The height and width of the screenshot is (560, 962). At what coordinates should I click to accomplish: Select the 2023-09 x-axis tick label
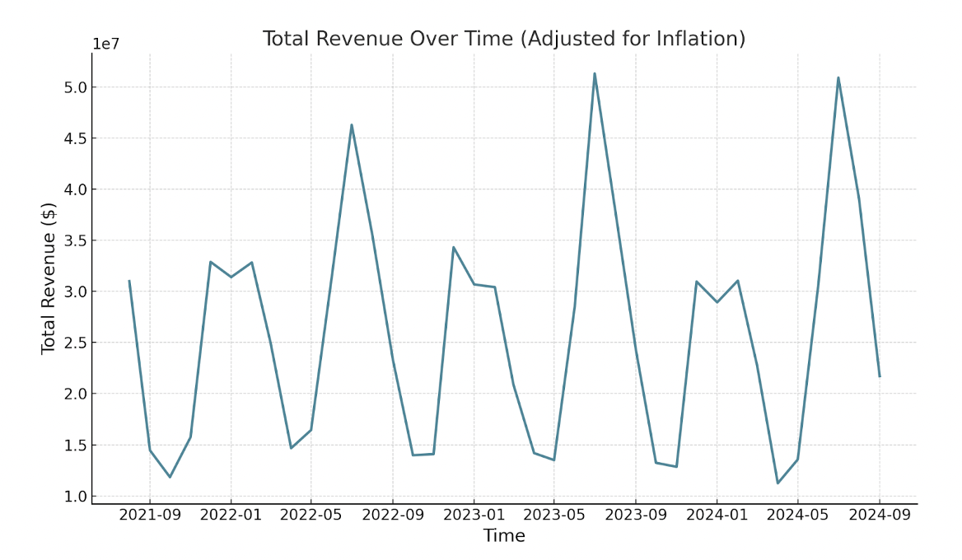coord(635,515)
